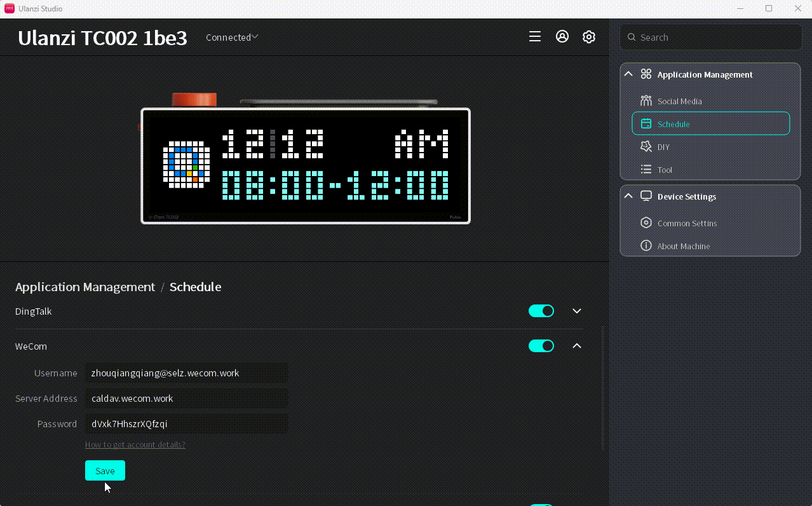The height and width of the screenshot is (506, 812).
Task: Click the Schedule breadcrumb
Action: pos(195,287)
